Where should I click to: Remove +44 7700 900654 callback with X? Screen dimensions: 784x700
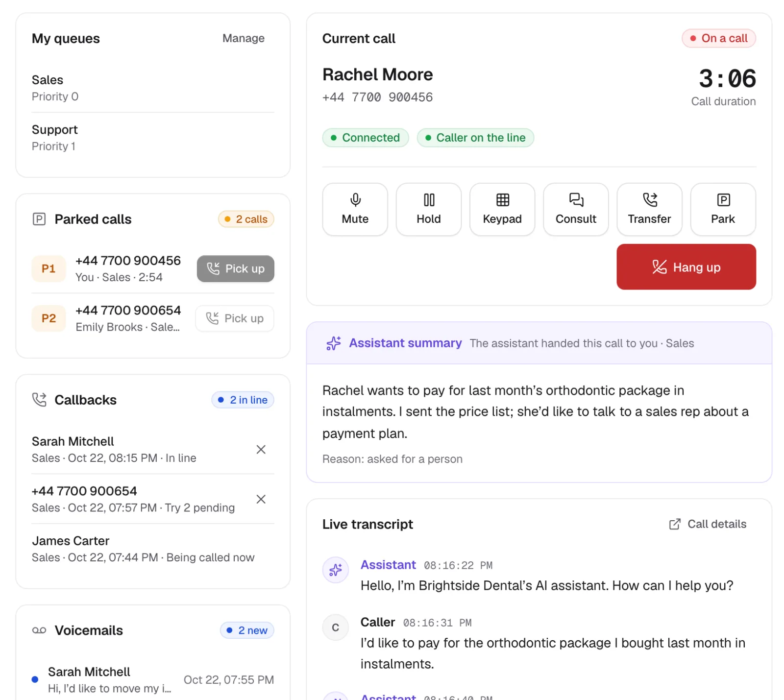[261, 499]
